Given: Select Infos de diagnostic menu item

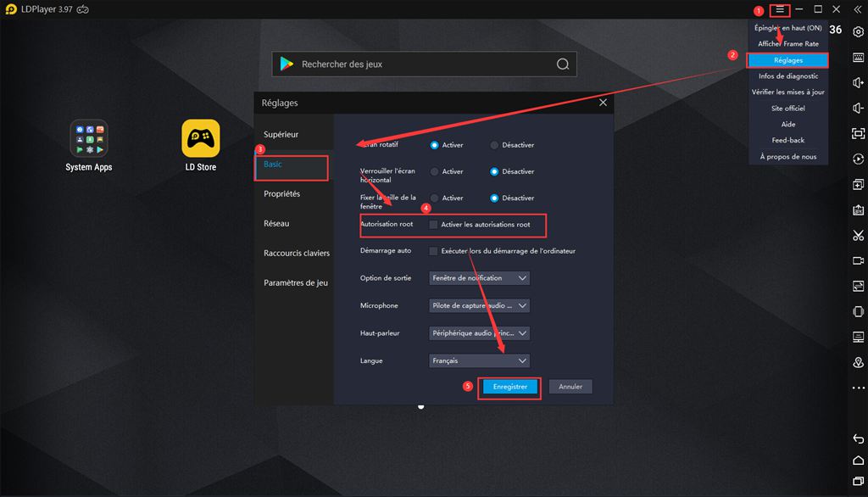Looking at the screenshot, I should 787,76.
